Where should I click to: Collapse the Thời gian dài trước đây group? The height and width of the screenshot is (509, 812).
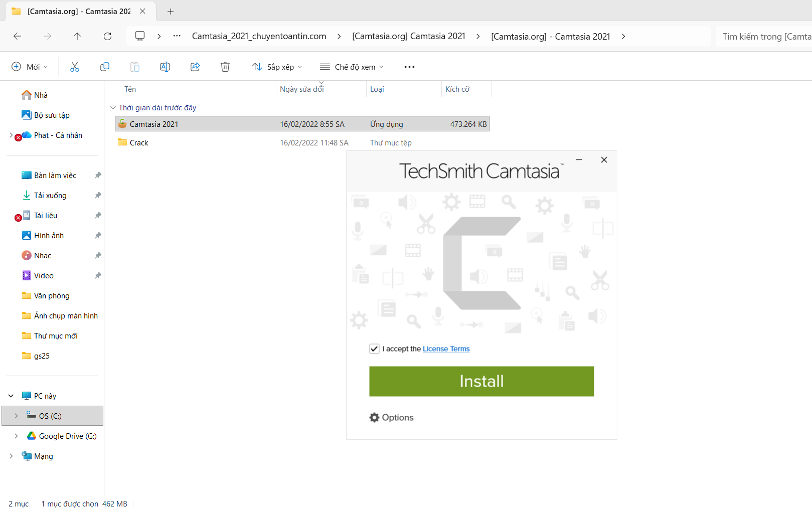coord(113,108)
